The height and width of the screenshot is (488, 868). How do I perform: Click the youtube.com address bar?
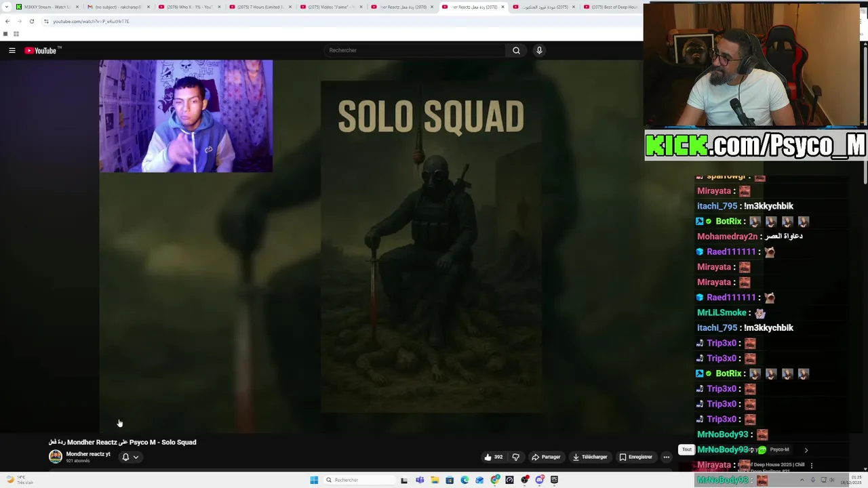tap(339, 21)
